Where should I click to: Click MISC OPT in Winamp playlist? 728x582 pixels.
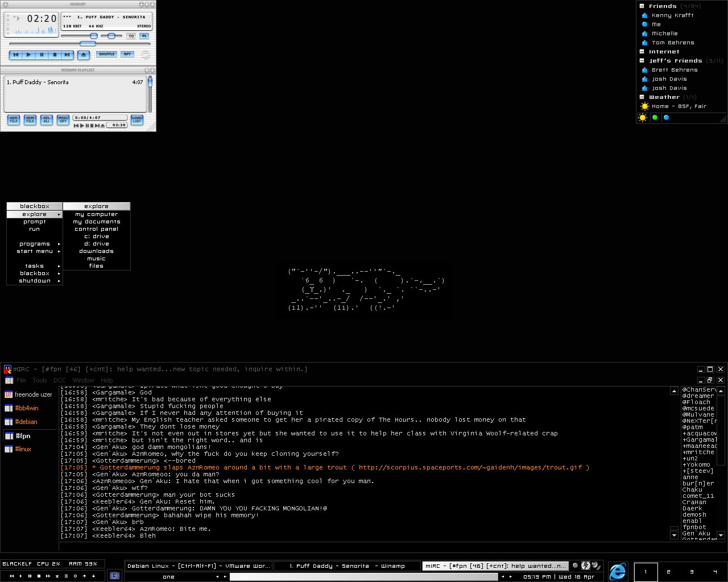(x=63, y=120)
